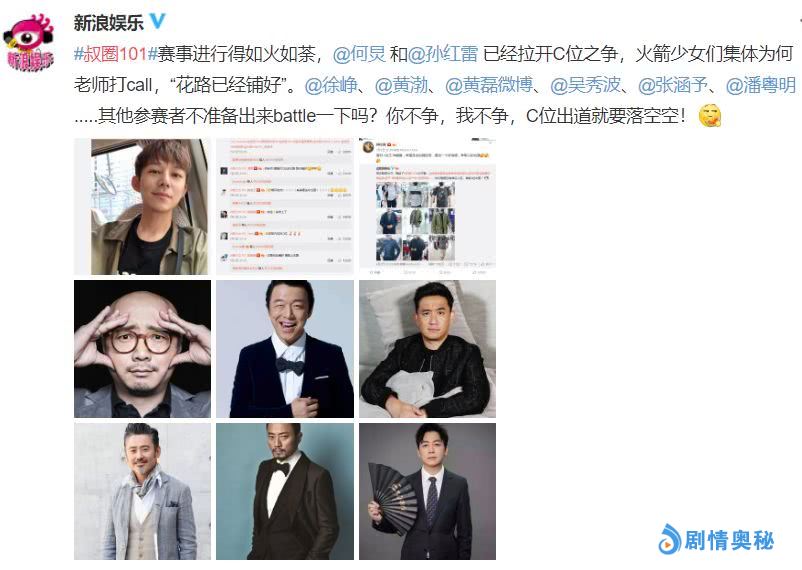Open the @黄渤 mention link
Screen dimensions: 802x570
click(402, 85)
